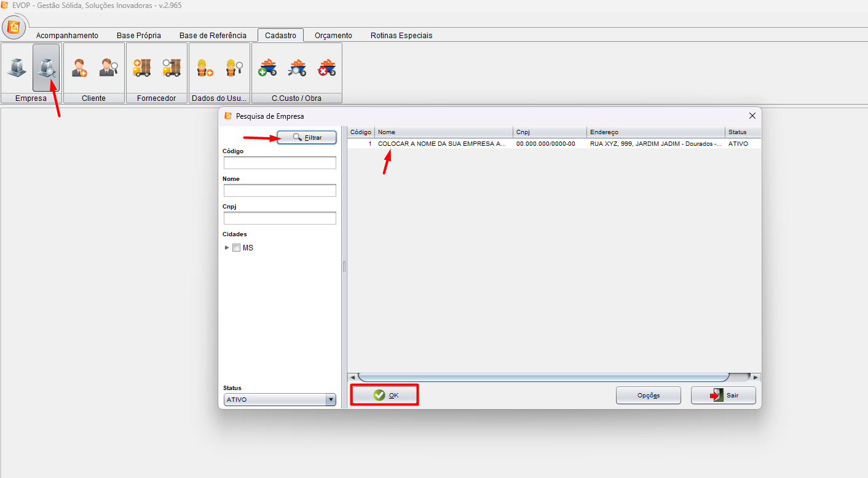This screenshot has width=868, height=478.
Task: Click the EVOP round application logo button
Action: (14, 28)
